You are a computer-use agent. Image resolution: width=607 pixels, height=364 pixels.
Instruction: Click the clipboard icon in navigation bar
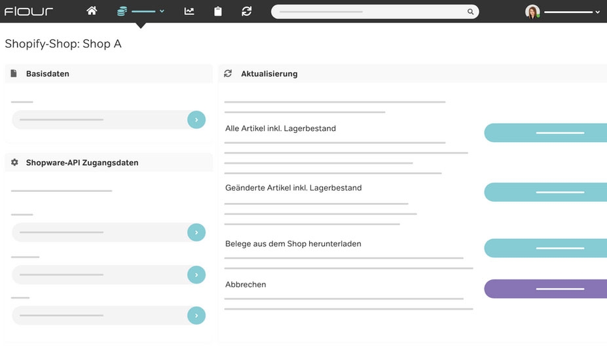218,11
